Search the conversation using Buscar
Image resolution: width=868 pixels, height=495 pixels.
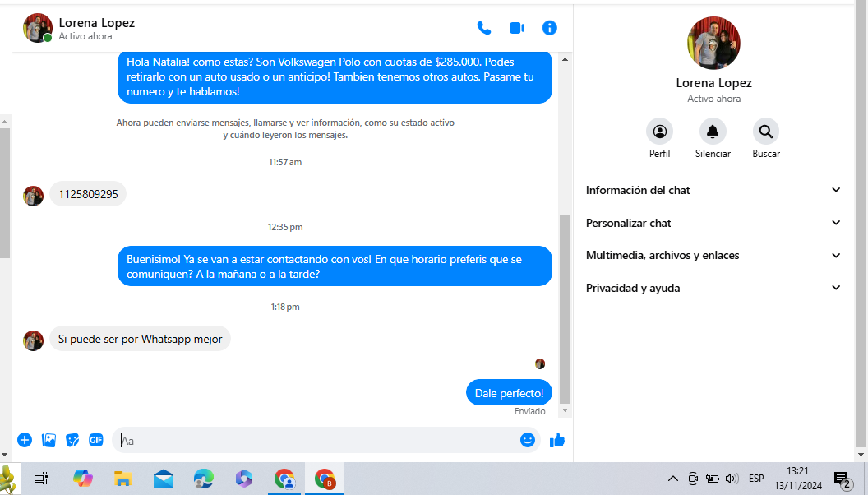(x=766, y=138)
